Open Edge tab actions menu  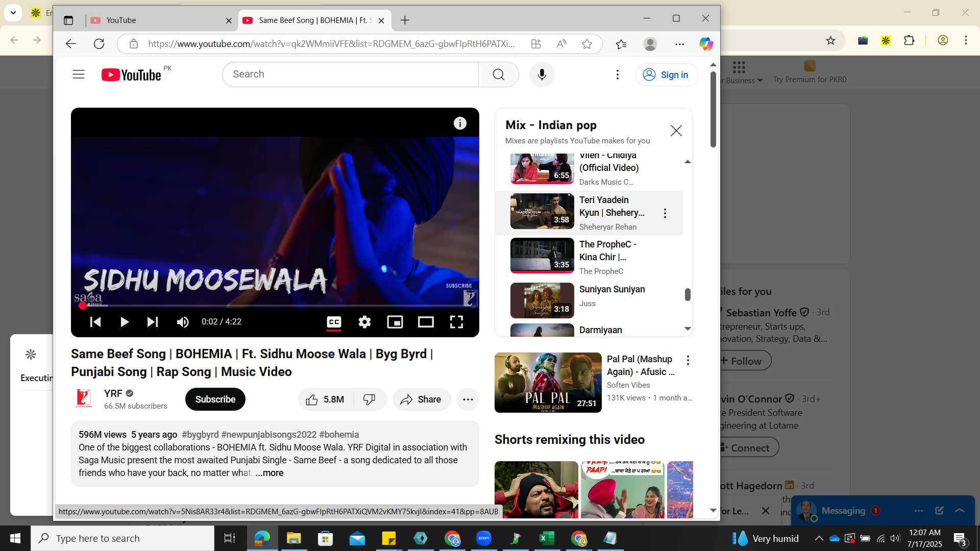pyautogui.click(x=68, y=20)
